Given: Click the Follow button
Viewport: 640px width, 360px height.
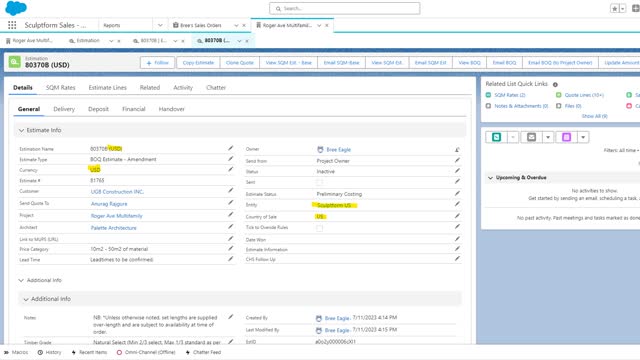Looking at the screenshot, I should [158, 63].
